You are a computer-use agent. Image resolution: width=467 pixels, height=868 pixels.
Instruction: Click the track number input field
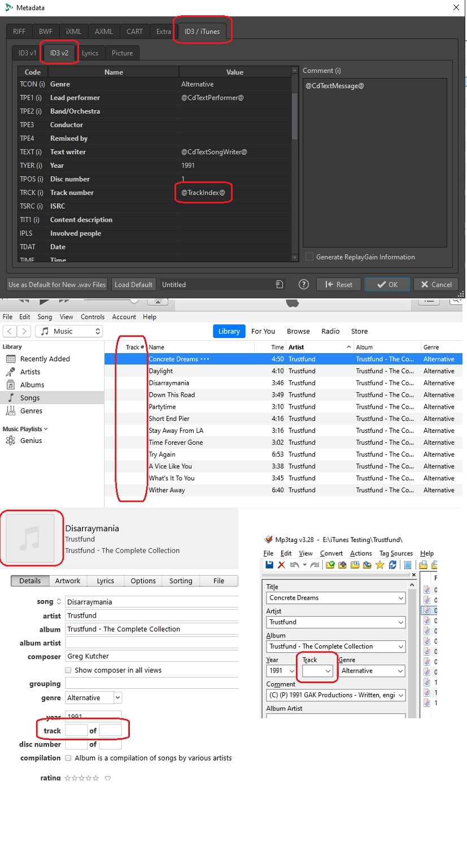(76, 731)
